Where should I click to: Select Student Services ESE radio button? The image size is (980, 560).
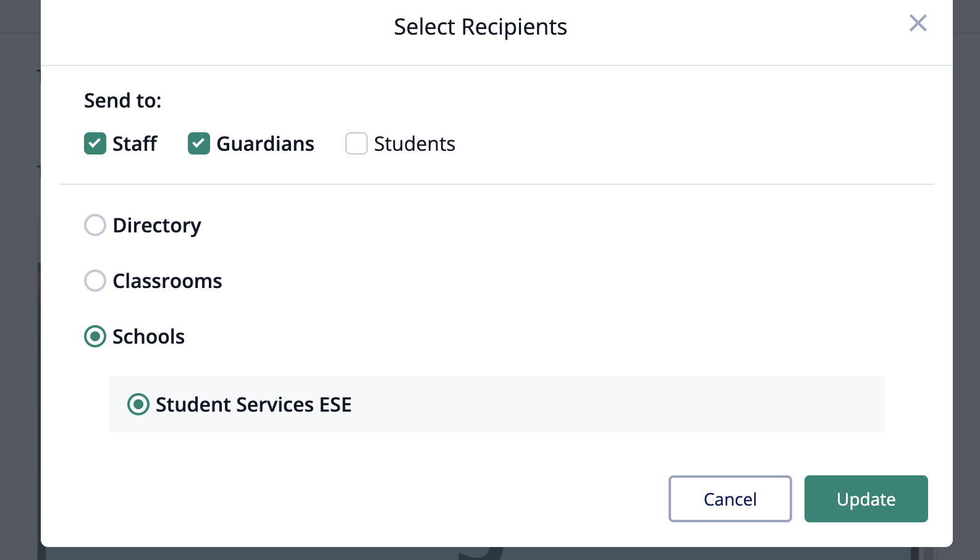coord(138,404)
